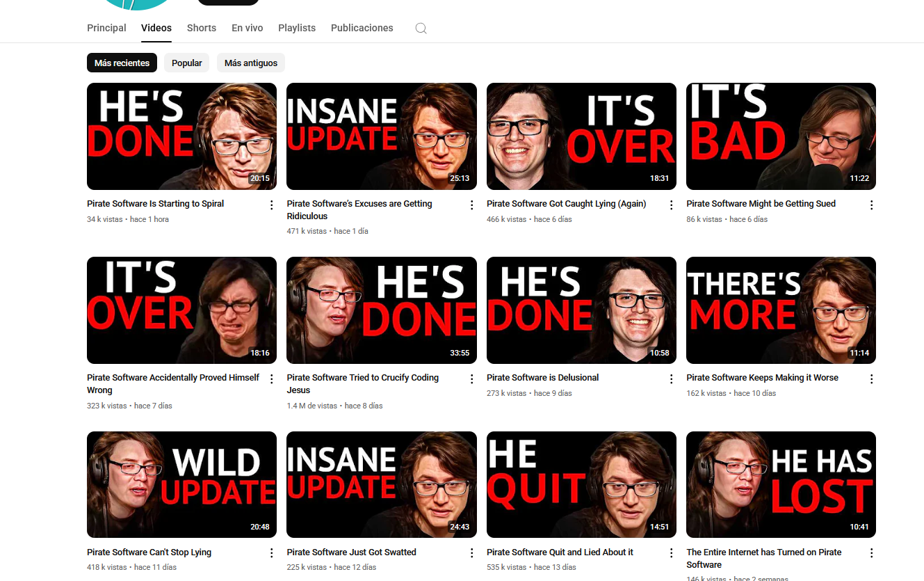Open the 'HE HAS LOST' thumbnail
Image resolution: width=924 pixels, height=581 pixels.
[781, 485]
